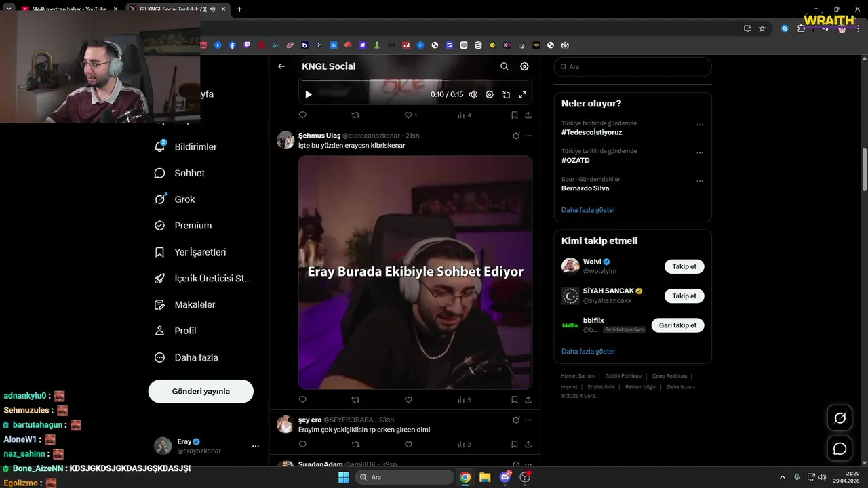This screenshot has height=488, width=868.
Task: Like the şey ero post
Action: pos(408,445)
